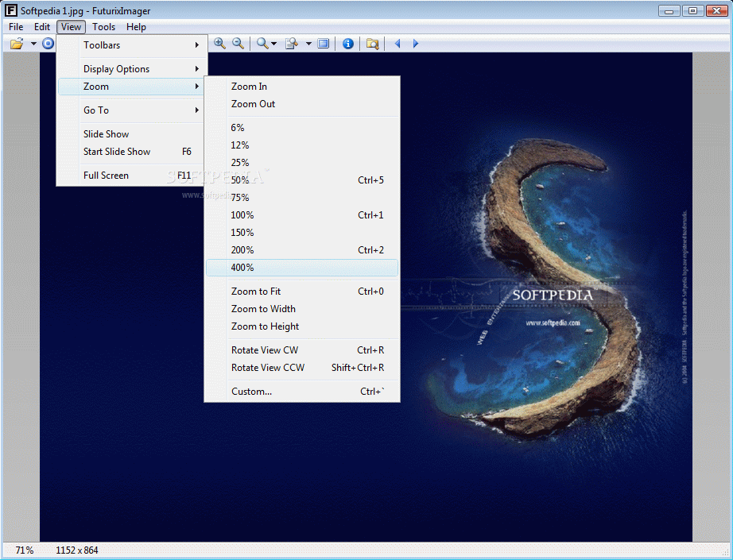Choose Zoom to Fit
The image size is (733, 560).
pos(302,292)
